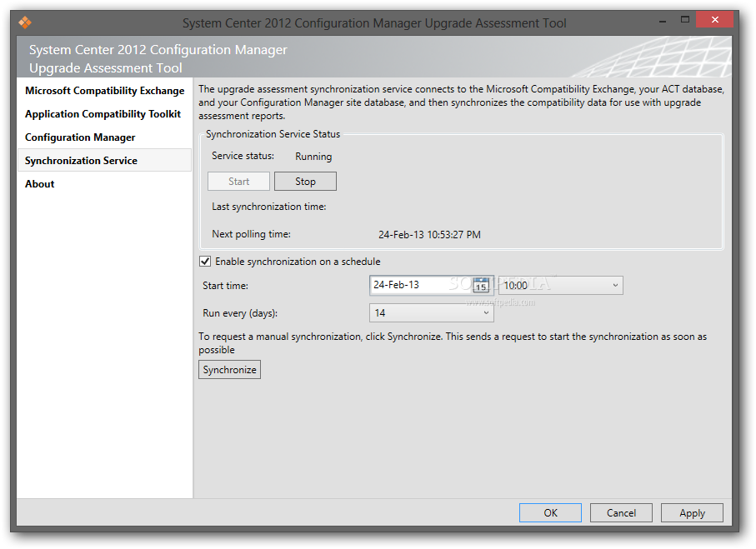Click the disabled Start service button
Image resolution: width=756 pixels, height=549 pixels.
pos(238,182)
